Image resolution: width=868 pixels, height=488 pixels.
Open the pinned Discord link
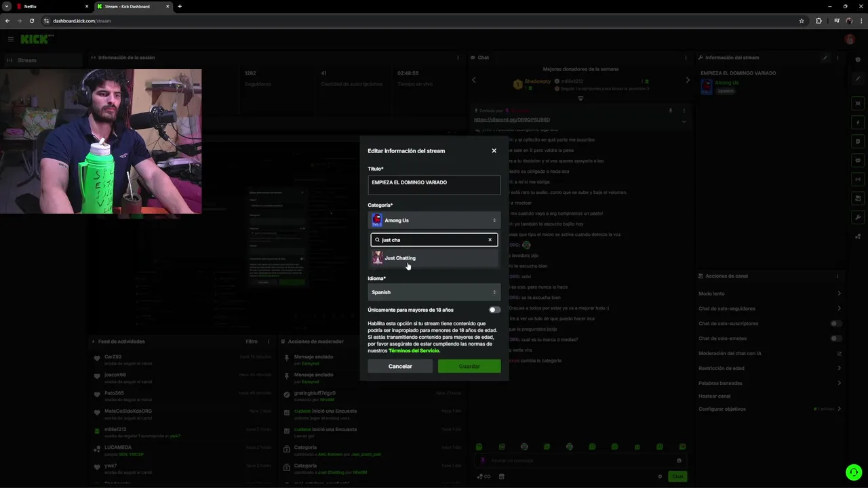pos(512,120)
